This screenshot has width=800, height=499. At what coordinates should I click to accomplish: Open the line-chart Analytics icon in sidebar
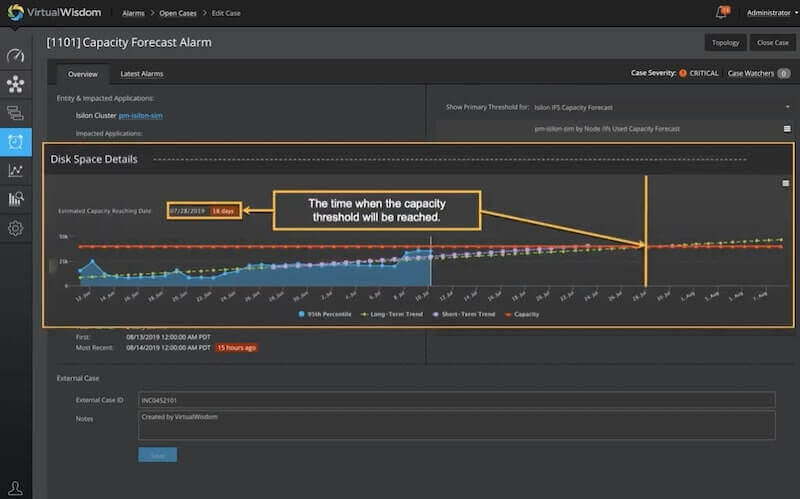(x=15, y=170)
